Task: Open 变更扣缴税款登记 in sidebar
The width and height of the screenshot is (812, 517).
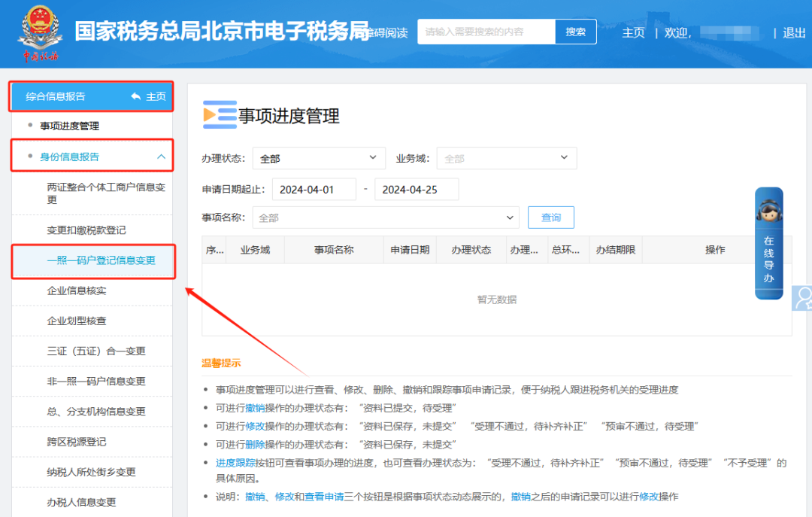Action: pos(86,230)
